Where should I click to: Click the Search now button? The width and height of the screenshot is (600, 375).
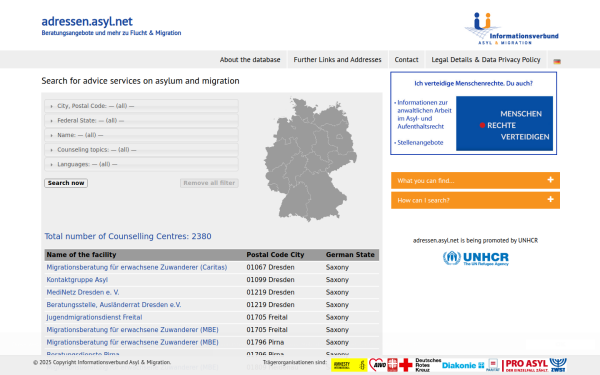click(66, 183)
